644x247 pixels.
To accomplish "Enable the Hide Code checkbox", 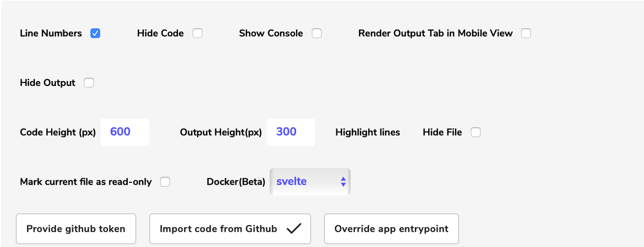I will tap(197, 33).
